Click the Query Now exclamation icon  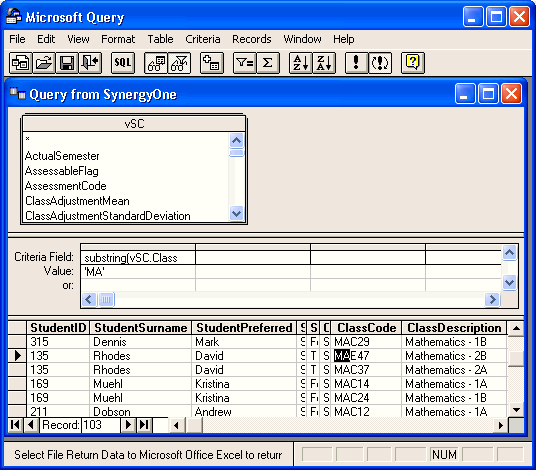(x=357, y=63)
